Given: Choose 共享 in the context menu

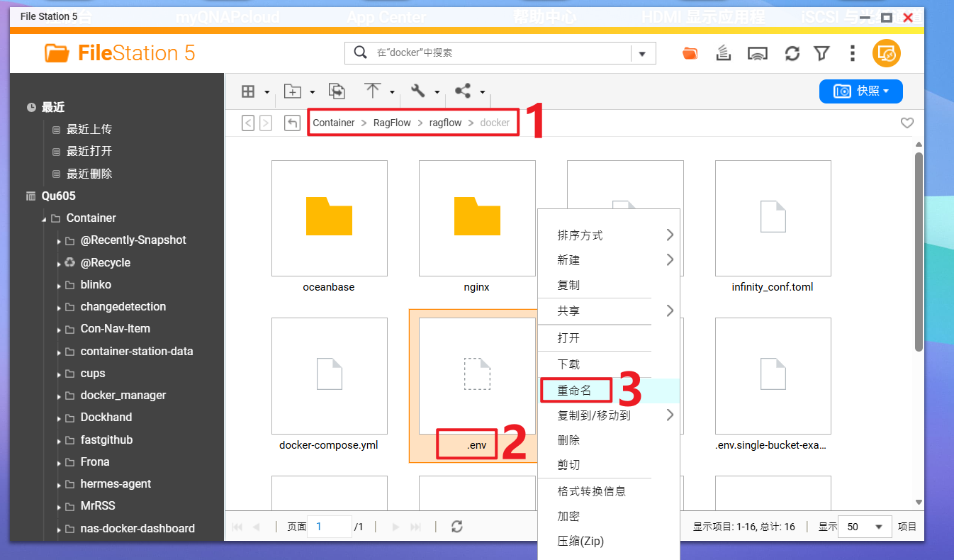Looking at the screenshot, I should coord(609,311).
